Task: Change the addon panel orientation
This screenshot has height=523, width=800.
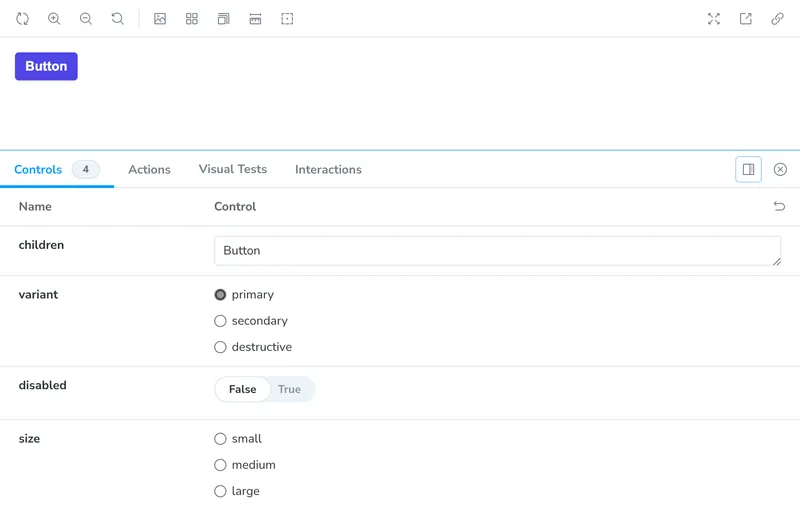Action: (x=748, y=170)
